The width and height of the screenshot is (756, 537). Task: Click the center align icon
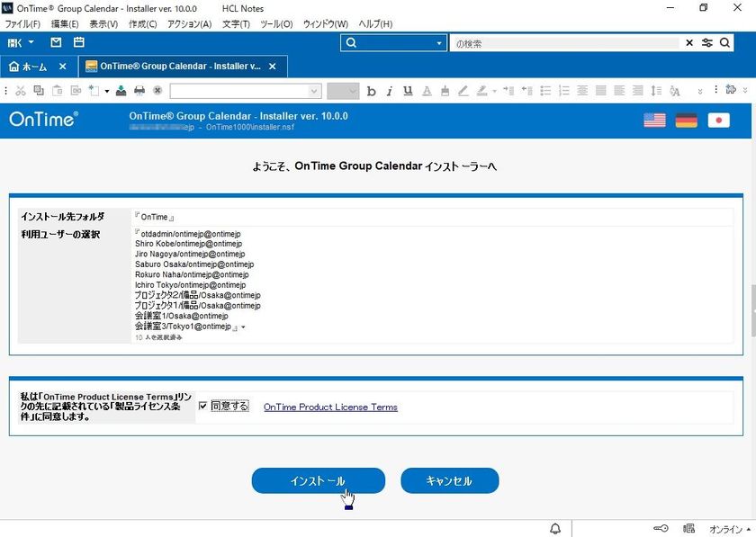(x=582, y=91)
